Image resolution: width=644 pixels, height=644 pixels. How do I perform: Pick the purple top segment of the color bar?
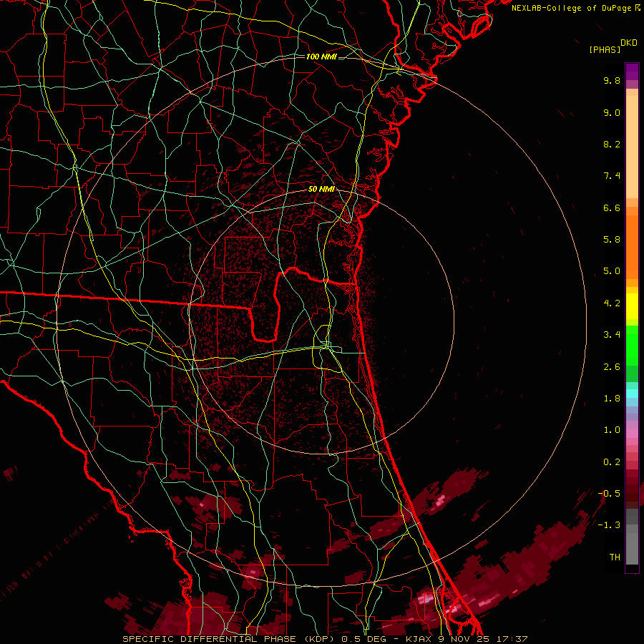632,72
